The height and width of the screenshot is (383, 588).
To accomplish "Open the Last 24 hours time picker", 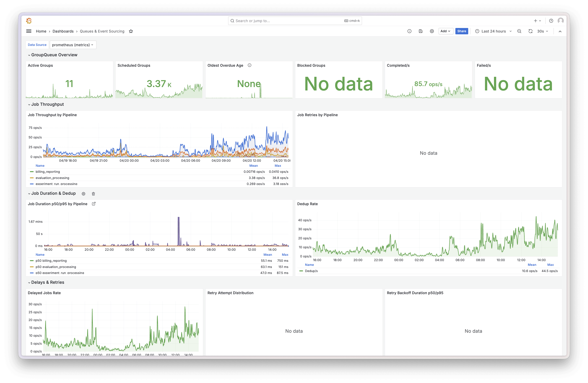I will (493, 31).
